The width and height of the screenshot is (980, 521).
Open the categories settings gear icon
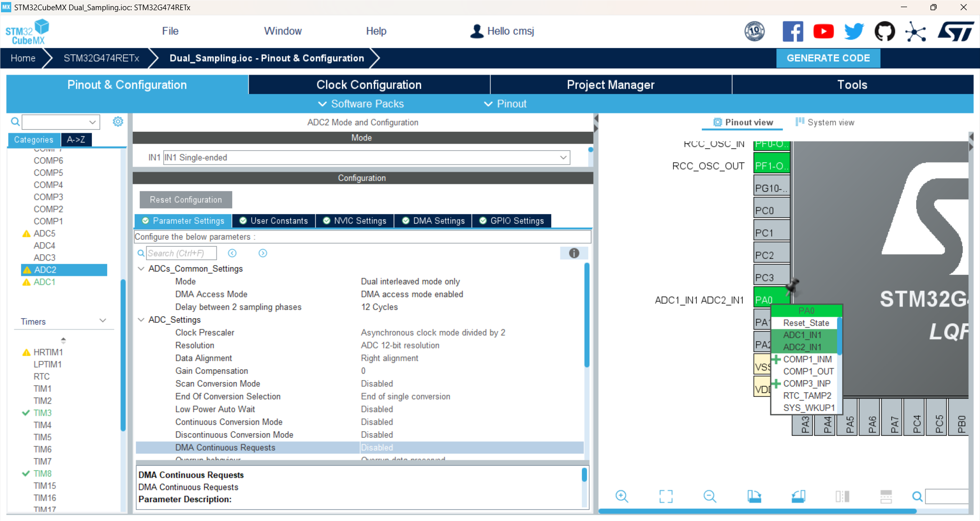pos(118,122)
